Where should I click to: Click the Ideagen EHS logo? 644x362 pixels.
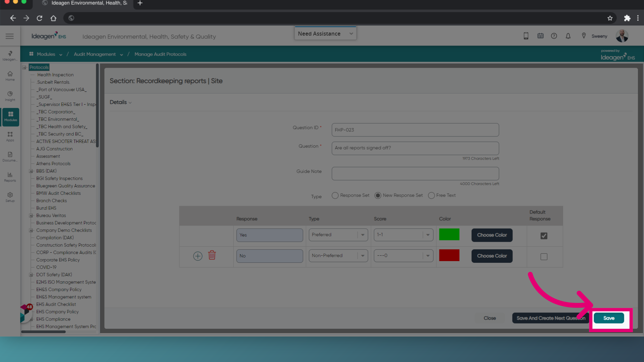pos(49,36)
